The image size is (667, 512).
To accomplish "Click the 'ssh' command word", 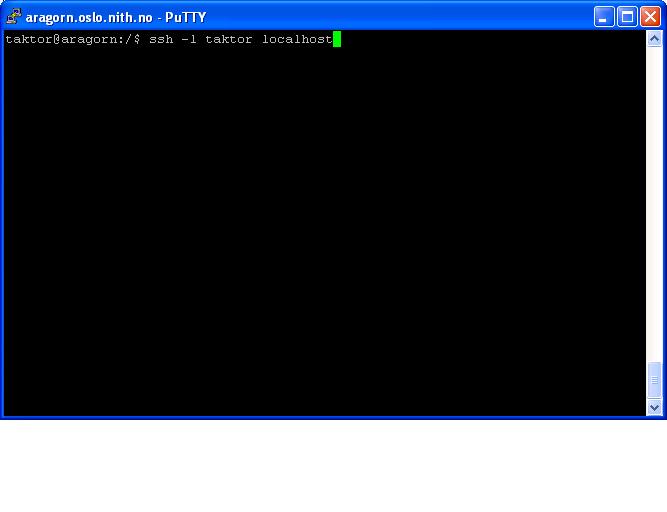I will [161, 39].
